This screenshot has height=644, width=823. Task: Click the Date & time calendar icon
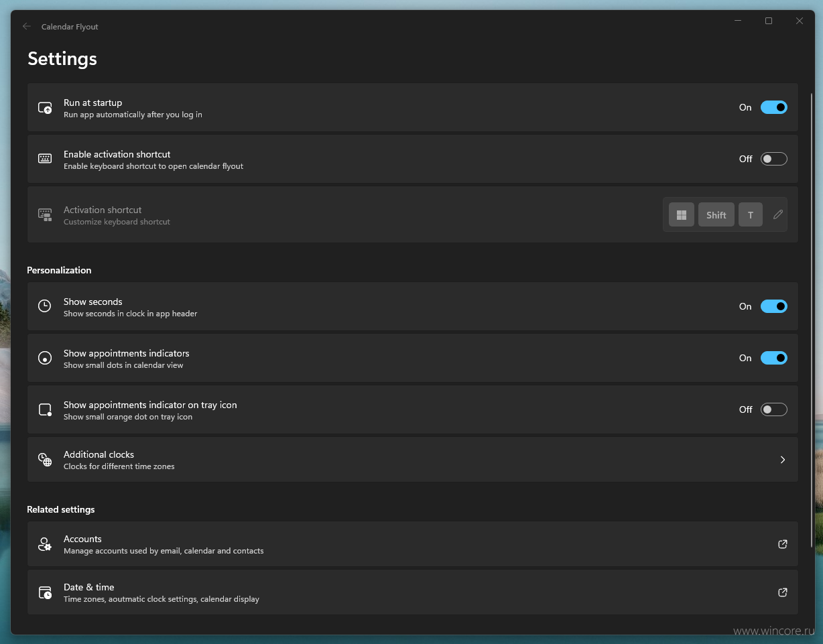[x=45, y=592]
